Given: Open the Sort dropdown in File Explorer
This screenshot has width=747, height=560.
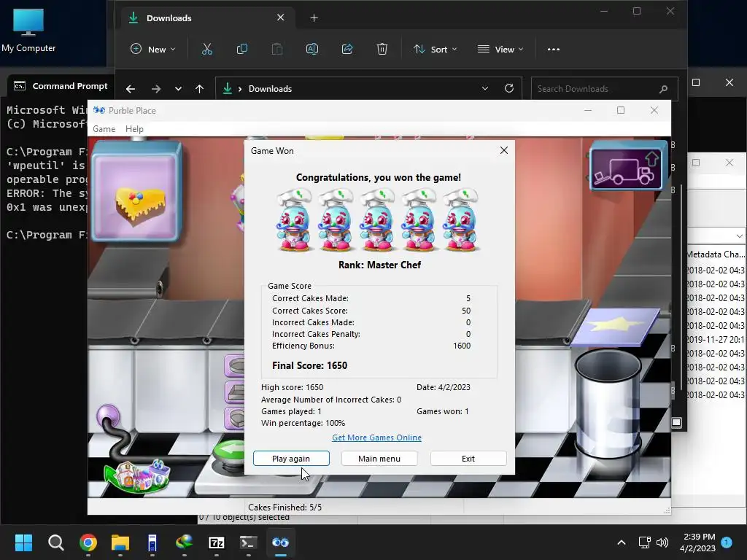Looking at the screenshot, I should 435,49.
